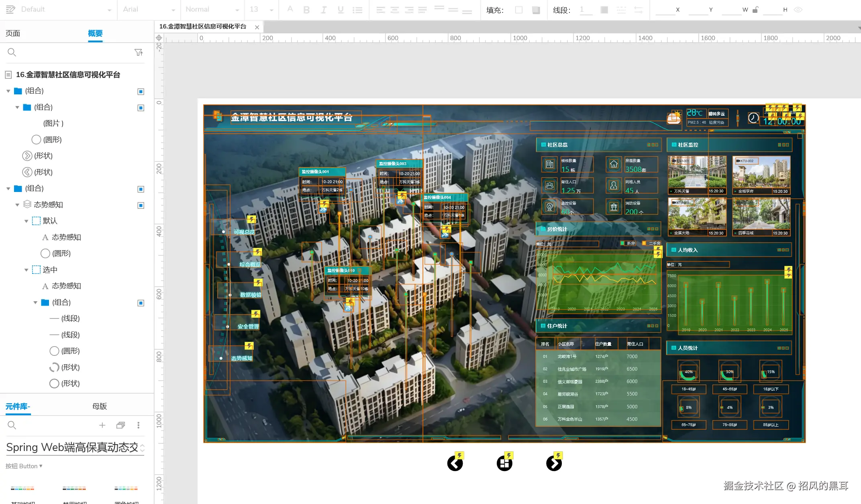Viewport: 861px width, 504px height.
Task: Click the outline filter funnel icon
Action: click(x=139, y=52)
